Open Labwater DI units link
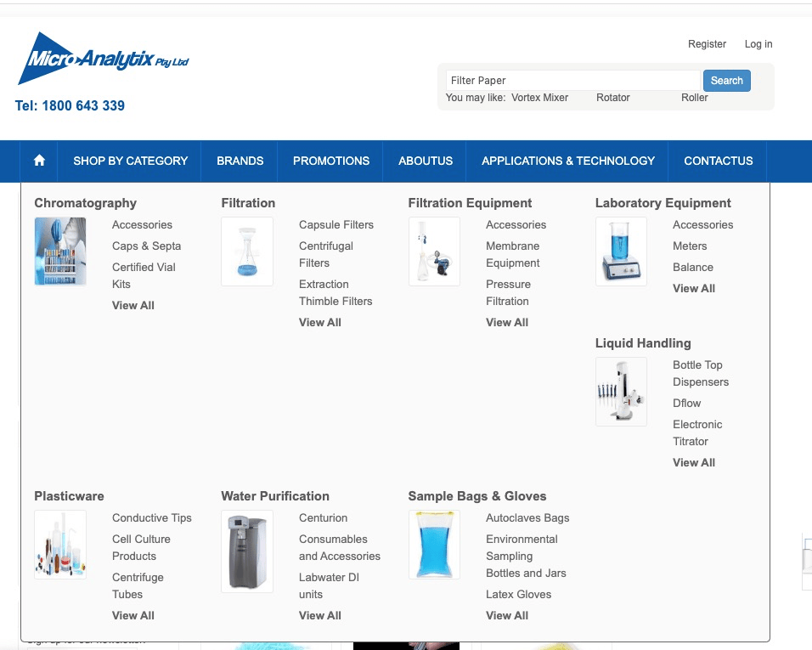812x650 pixels. (329, 585)
